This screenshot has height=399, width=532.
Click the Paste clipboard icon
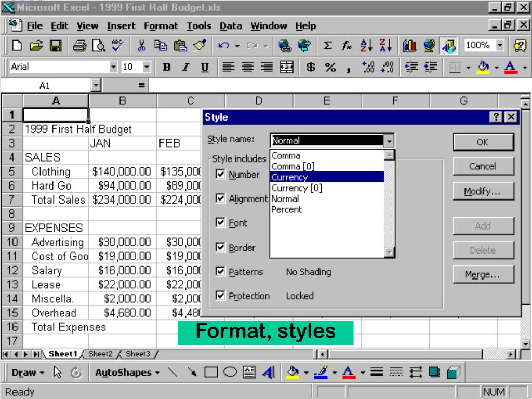[180, 46]
